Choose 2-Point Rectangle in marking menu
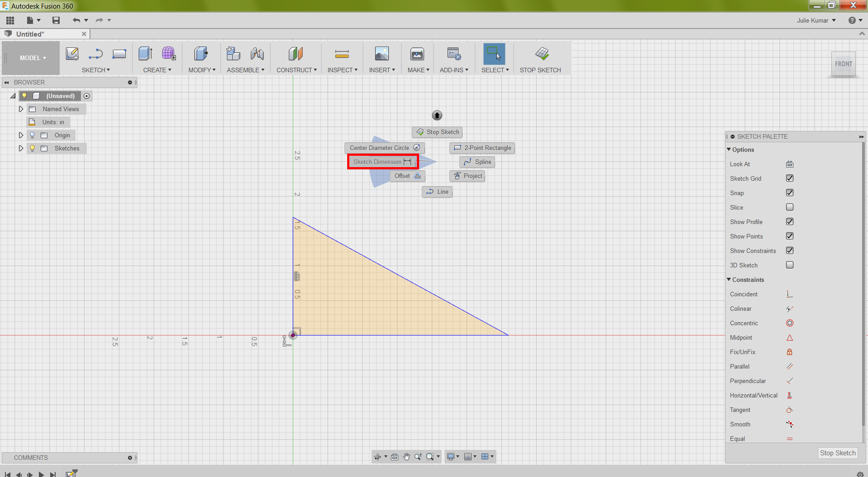 482,148
